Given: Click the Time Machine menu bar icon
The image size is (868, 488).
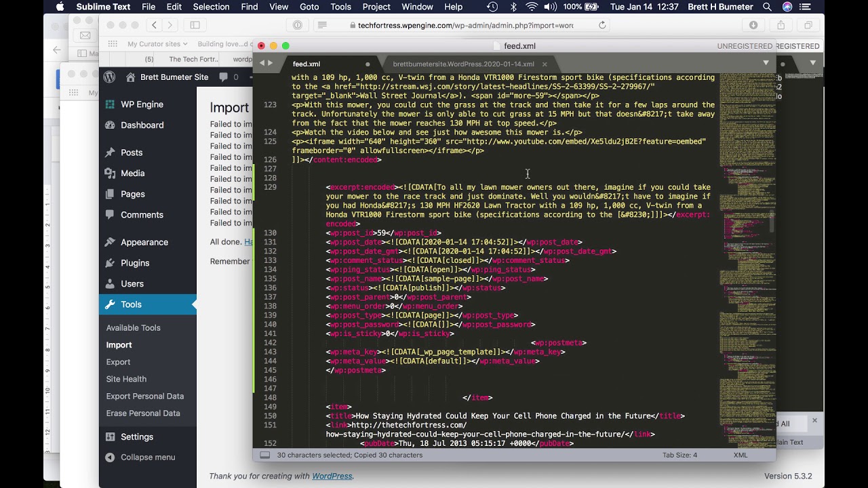Looking at the screenshot, I should 492,7.
